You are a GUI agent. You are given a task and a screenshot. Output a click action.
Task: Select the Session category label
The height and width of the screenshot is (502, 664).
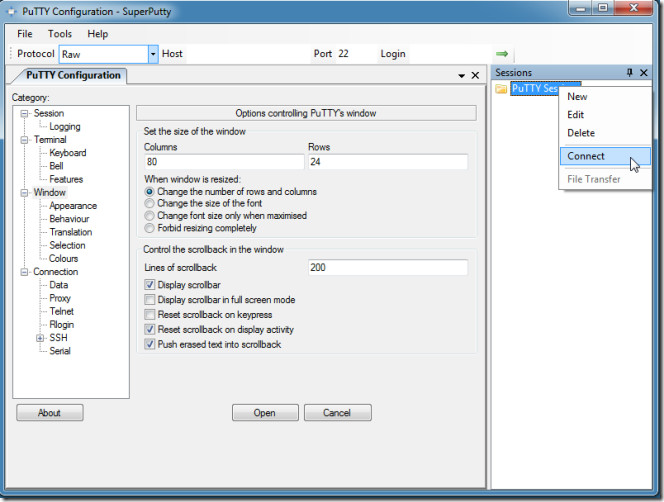click(x=49, y=114)
